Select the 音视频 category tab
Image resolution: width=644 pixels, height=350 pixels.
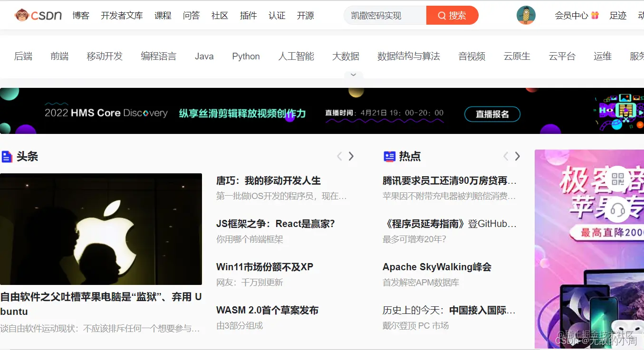[x=471, y=56]
